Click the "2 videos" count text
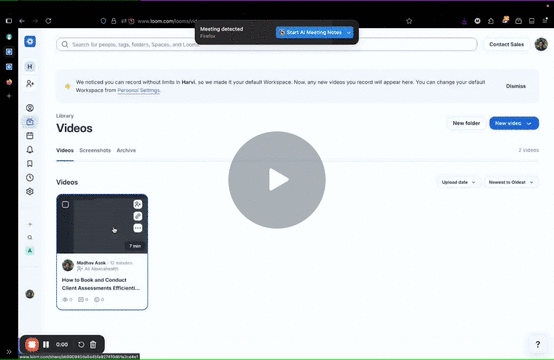554x360 pixels. click(529, 150)
